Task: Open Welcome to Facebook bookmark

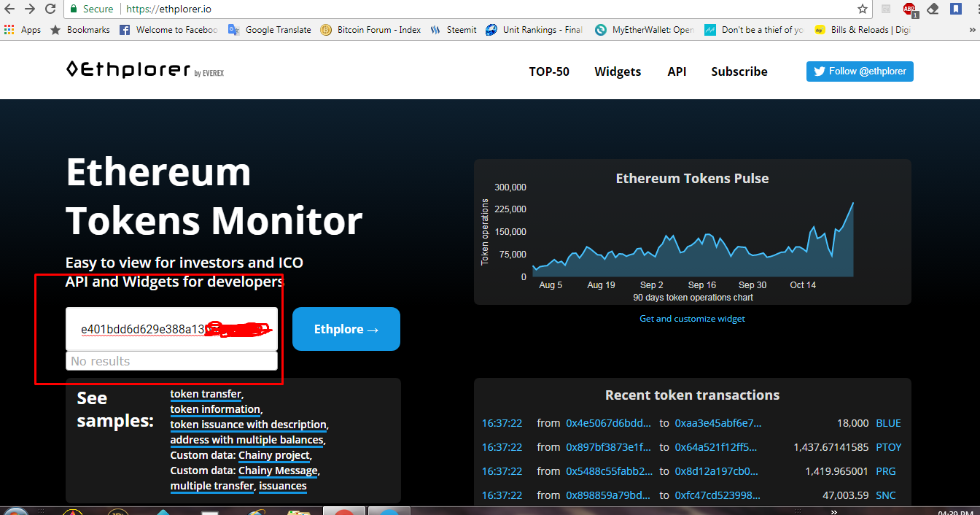Action: [x=168, y=30]
